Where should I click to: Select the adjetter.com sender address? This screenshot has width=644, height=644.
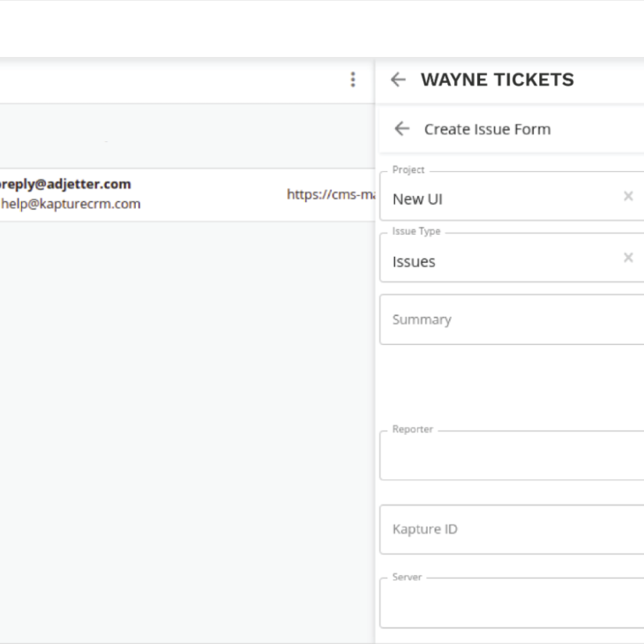coord(65,184)
